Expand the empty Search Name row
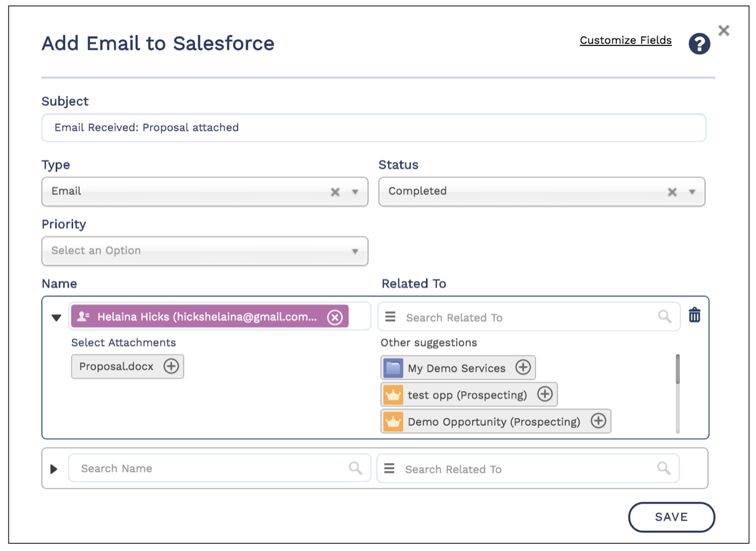 click(53, 469)
